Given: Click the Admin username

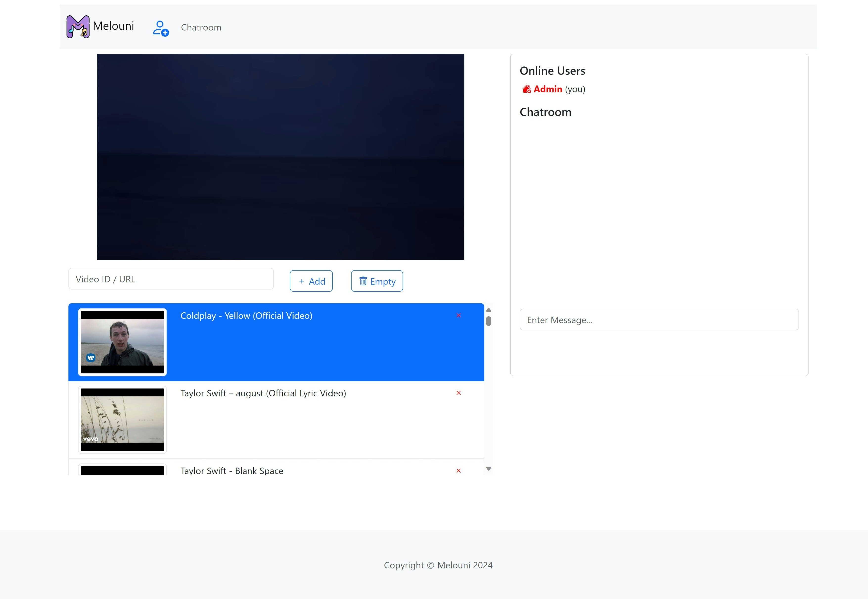Looking at the screenshot, I should 548,89.
